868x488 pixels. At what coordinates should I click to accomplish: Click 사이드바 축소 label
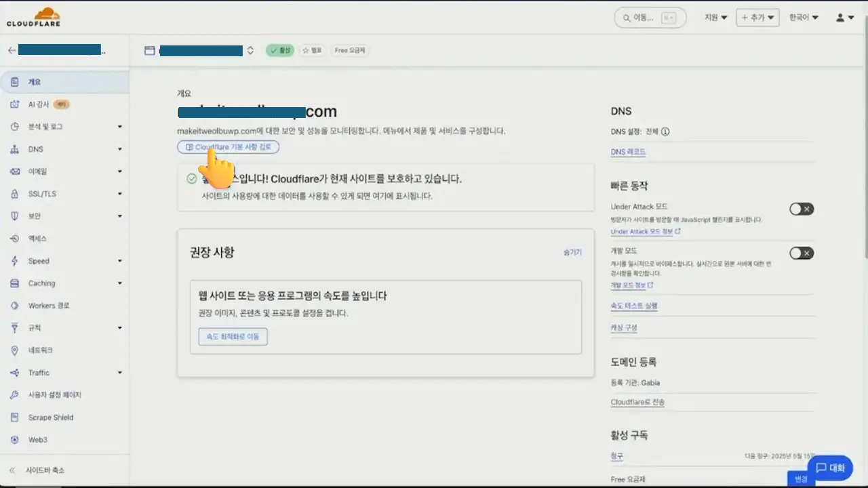(x=45, y=470)
